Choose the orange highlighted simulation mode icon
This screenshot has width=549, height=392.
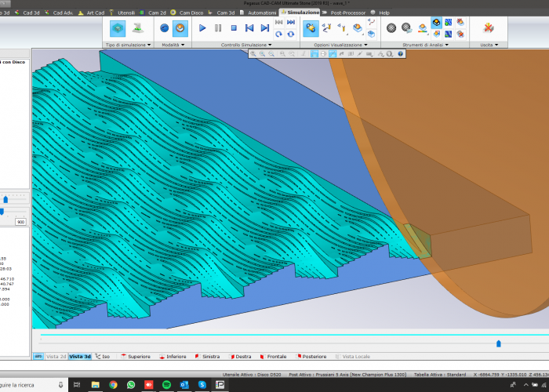point(180,28)
